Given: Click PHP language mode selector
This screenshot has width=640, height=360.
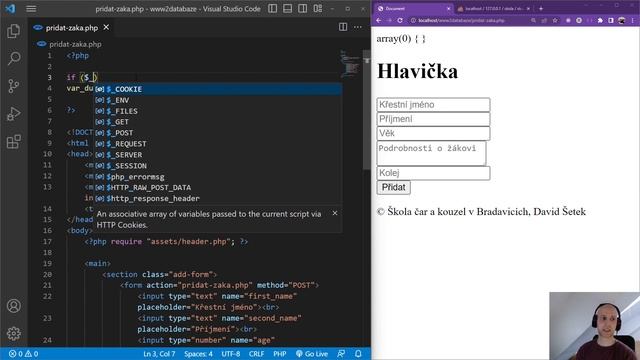Looking at the screenshot, I should [280, 354].
